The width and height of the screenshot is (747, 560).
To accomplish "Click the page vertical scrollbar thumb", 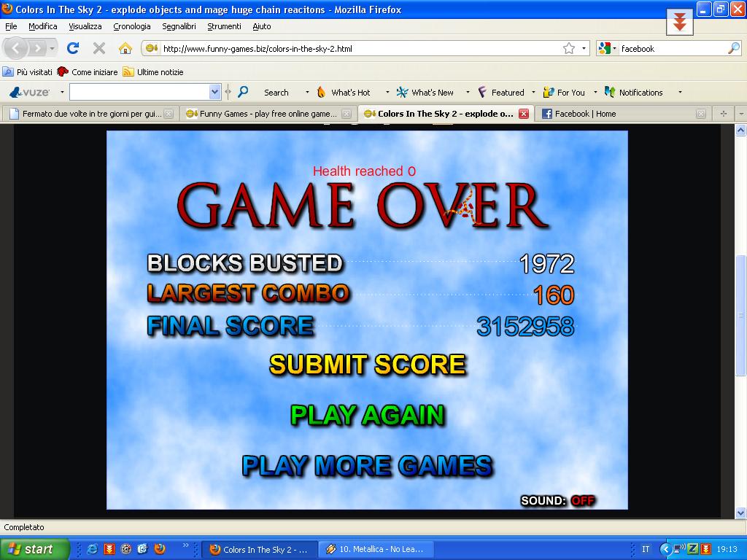I will point(740,315).
